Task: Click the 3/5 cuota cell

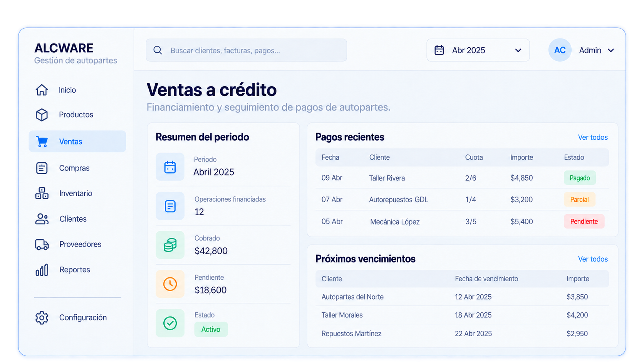Action: point(471,222)
